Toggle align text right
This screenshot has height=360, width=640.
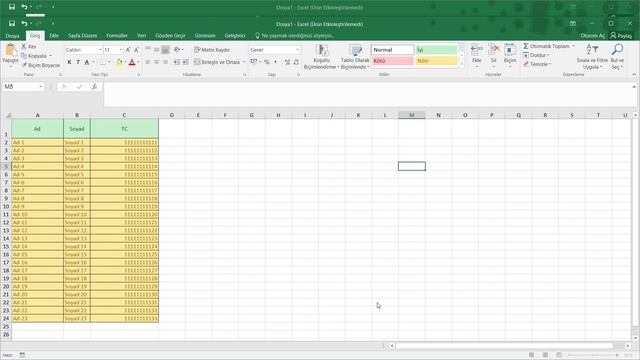pos(165,62)
